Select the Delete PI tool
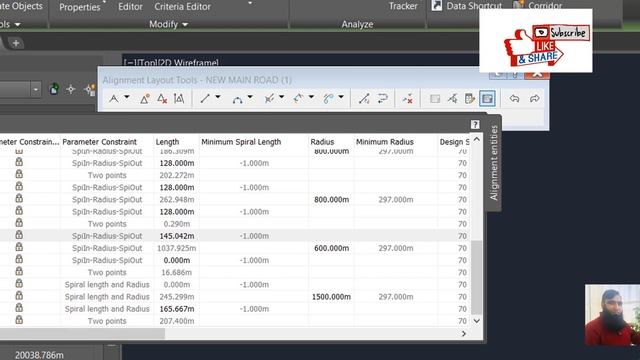640x360 pixels. tap(162, 98)
